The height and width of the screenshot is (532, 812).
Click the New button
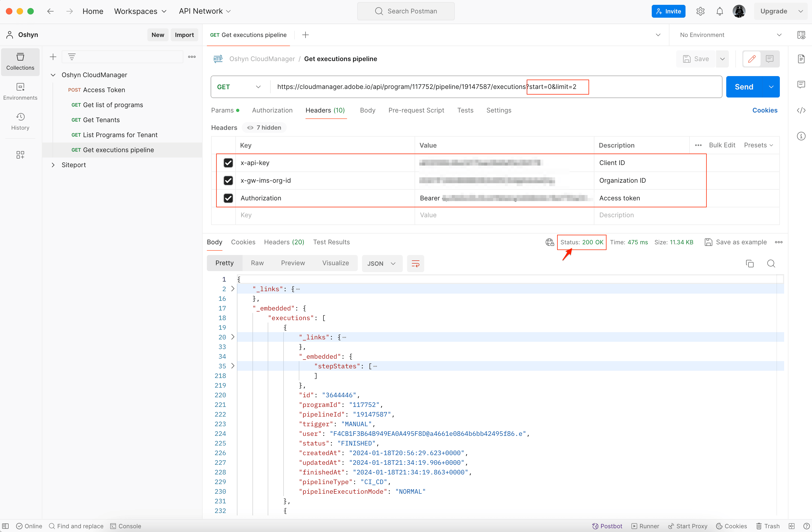pos(158,35)
